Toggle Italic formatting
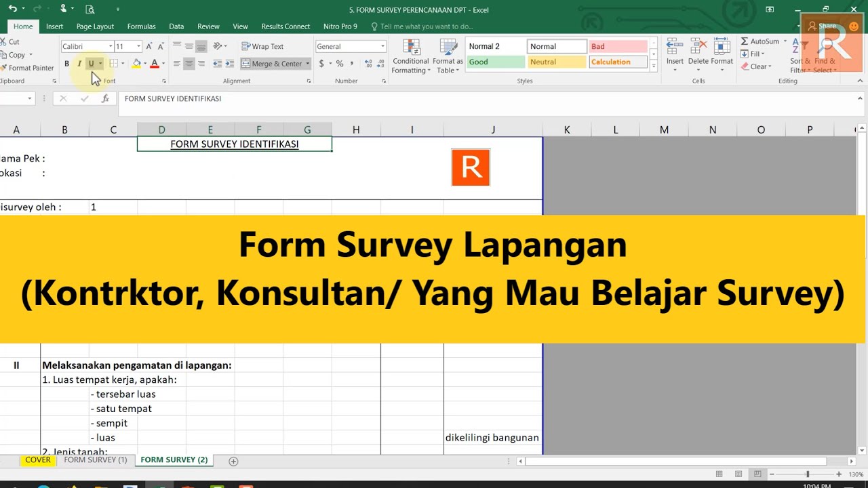The width and height of the screenshot is (868, 488). (x=79, y=64)
